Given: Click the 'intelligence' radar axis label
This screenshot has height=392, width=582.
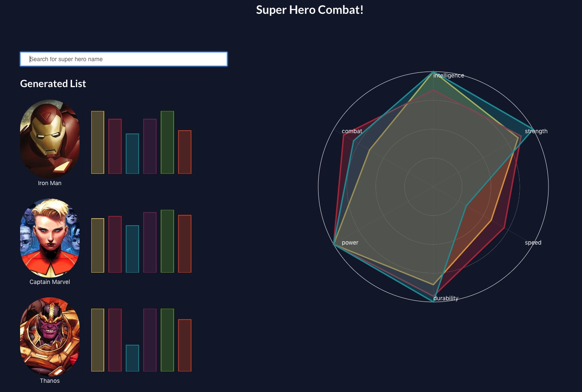Looking at the screenshot, I should click(449, 75).
